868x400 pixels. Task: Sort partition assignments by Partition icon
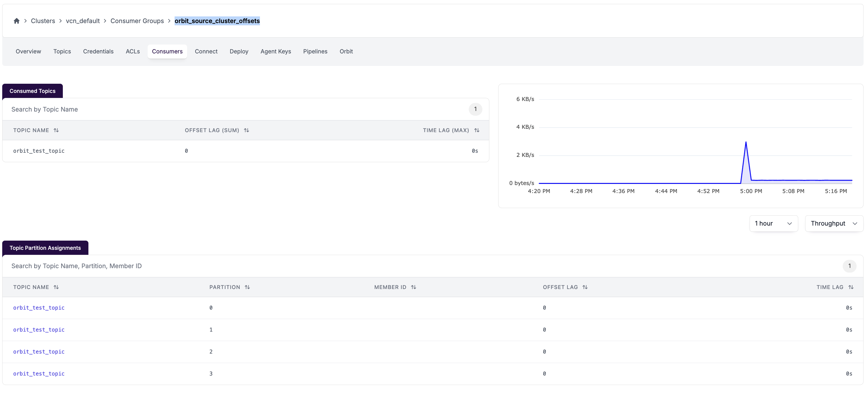point(247,287)
